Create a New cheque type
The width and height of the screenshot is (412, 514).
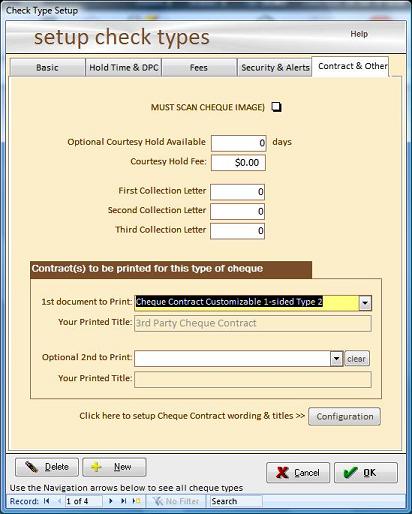114,467
